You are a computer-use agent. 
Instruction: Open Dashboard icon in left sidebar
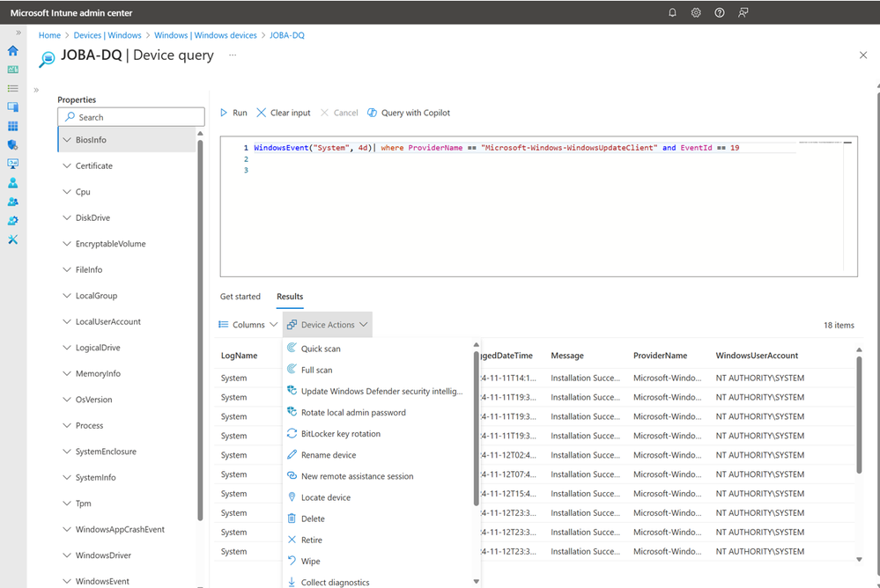pyautogui.click(x=13, y=70)
